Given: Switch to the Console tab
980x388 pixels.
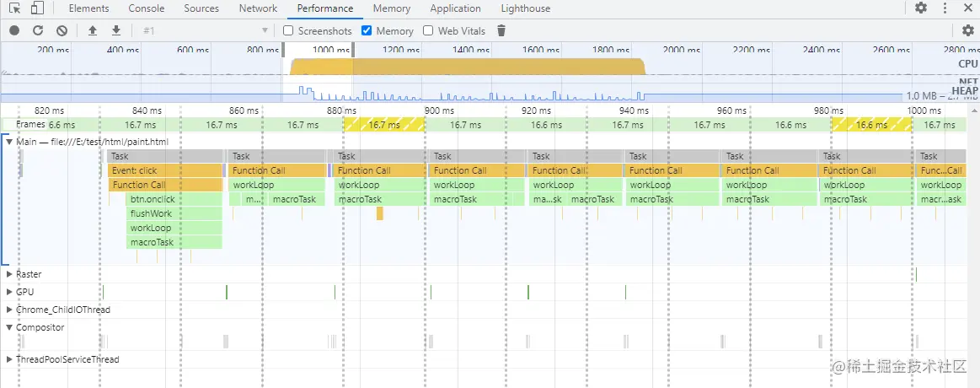Looking at the screenshot, I should click(x=147, y=8).
